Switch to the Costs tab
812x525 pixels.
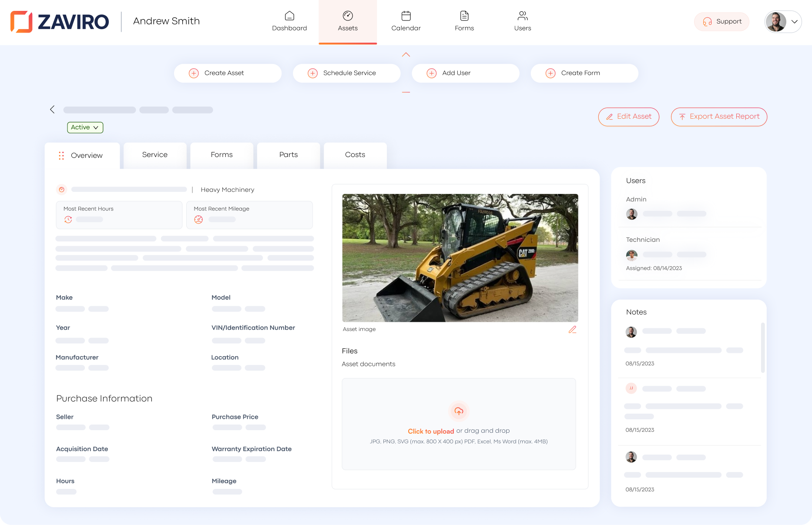355,155
